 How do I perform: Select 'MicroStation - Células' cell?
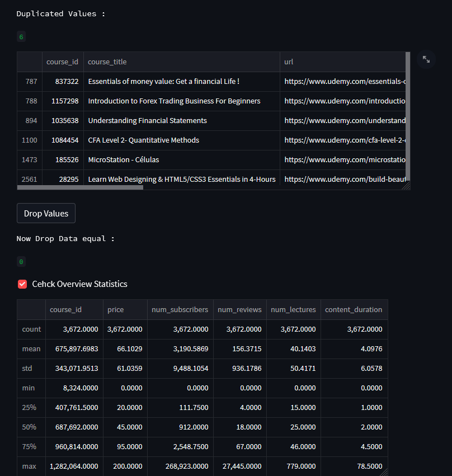tap(182, 160)
